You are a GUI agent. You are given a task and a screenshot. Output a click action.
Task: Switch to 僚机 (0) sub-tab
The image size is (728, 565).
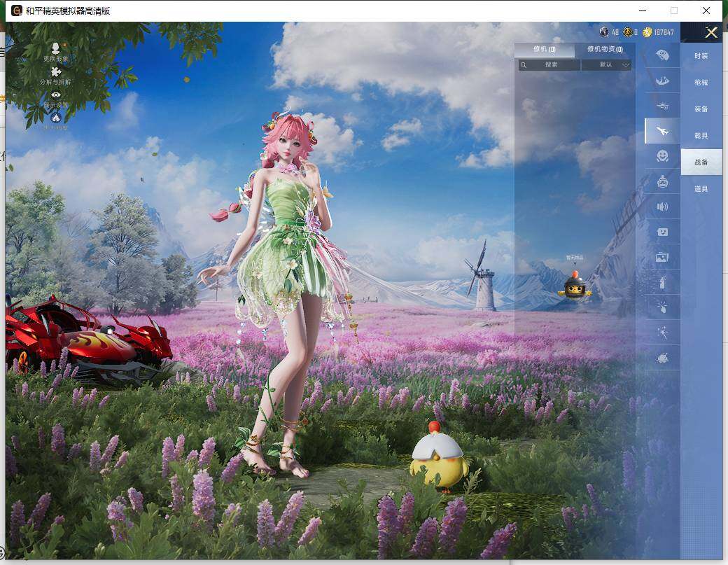click(x=544, y=49)
